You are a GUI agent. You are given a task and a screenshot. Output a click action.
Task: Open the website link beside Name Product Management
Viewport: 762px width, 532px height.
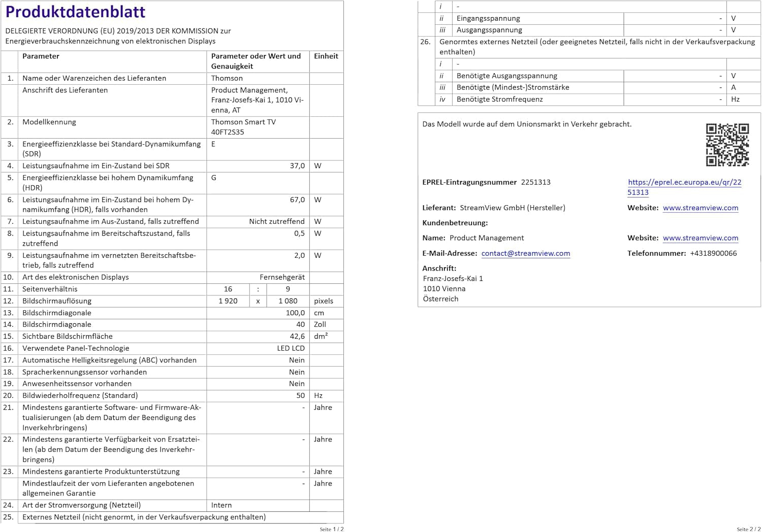(700, 238)
